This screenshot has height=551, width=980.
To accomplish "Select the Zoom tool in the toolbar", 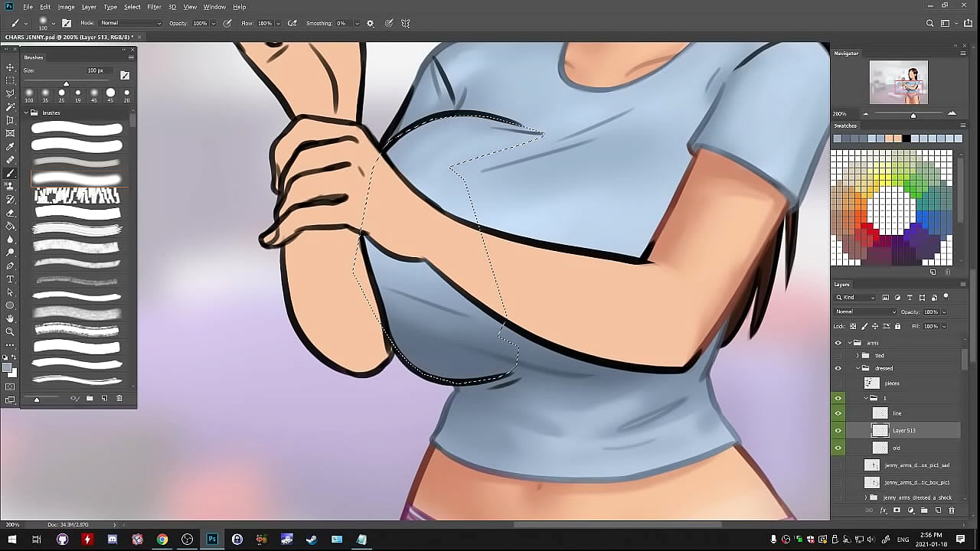I will pos(10,331).
